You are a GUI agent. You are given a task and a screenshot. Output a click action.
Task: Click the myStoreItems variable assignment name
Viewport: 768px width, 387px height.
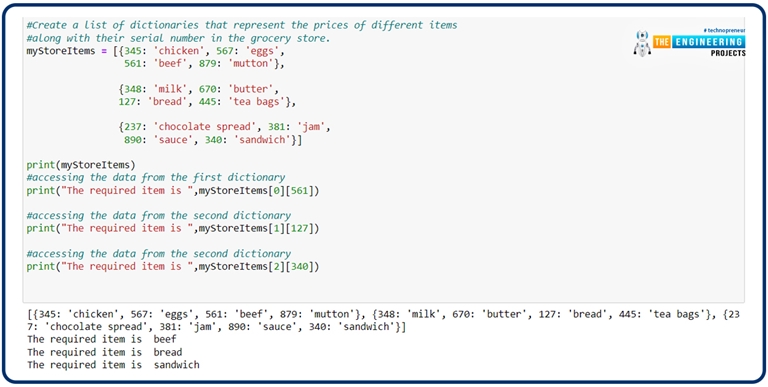[61, 51]
